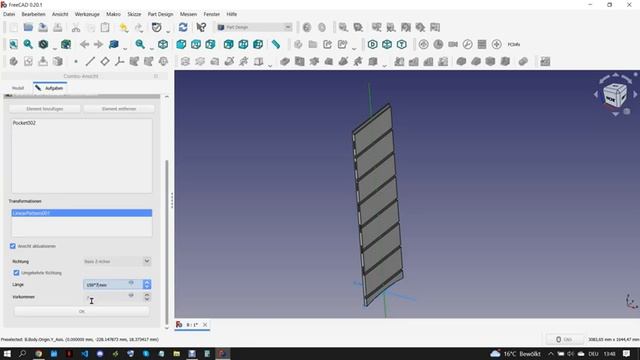The image size is (640, 360).
Task: Click the Right view cube icon
Action: [210, 44]
